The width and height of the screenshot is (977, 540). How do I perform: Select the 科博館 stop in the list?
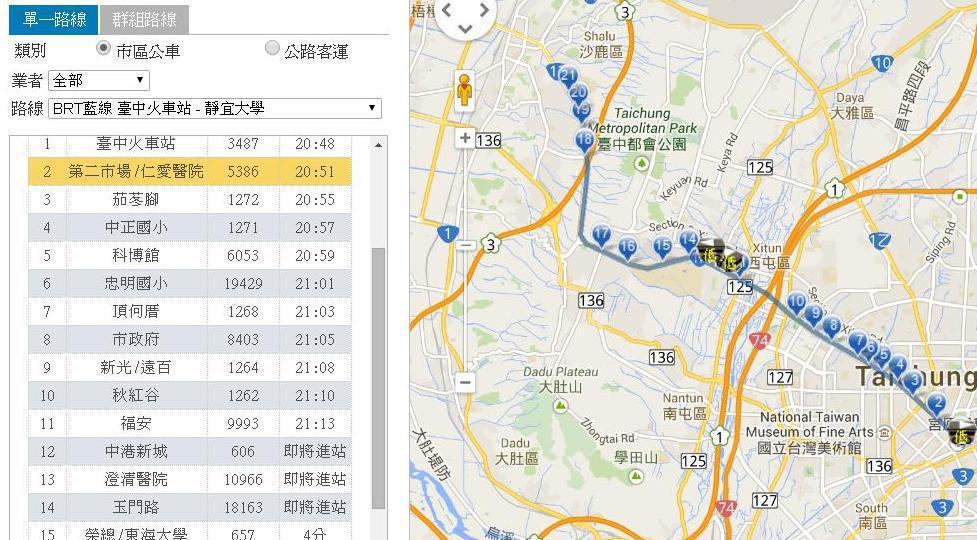[x=135, y=256]
